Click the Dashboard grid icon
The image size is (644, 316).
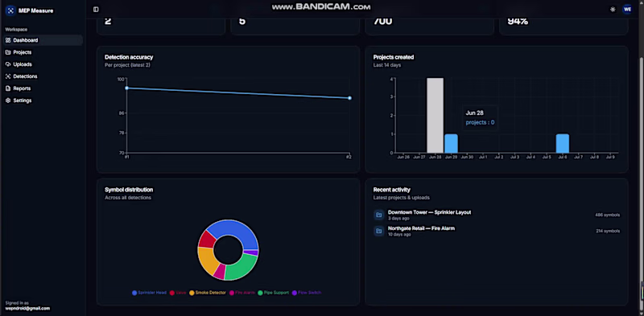[x=8, y=40]
